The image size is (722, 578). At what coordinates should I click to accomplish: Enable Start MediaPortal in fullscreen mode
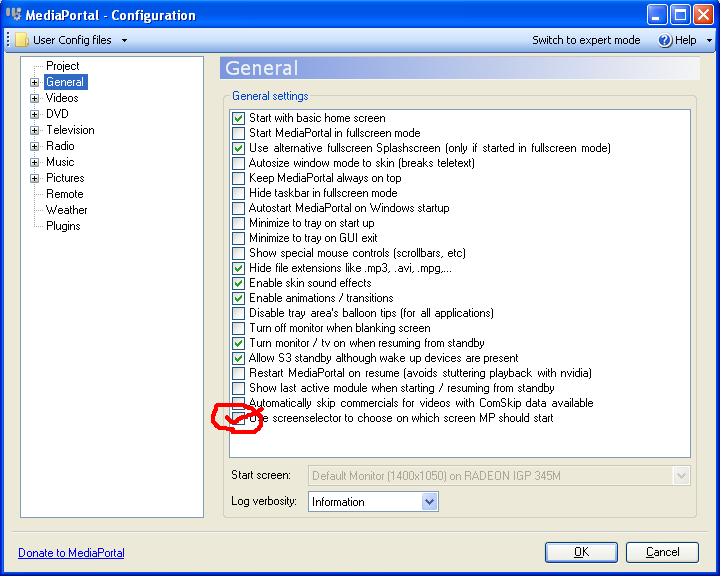(238, 133)
